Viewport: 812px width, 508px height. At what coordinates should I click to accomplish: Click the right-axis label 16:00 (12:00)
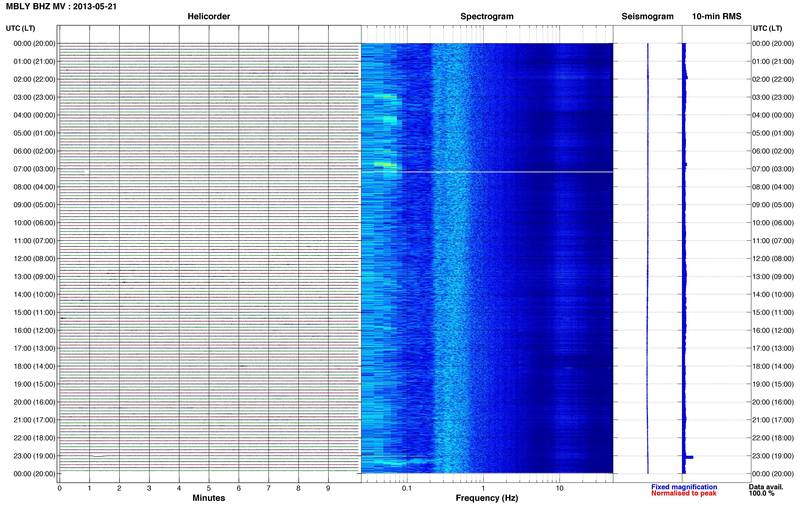tap(773, 330)
